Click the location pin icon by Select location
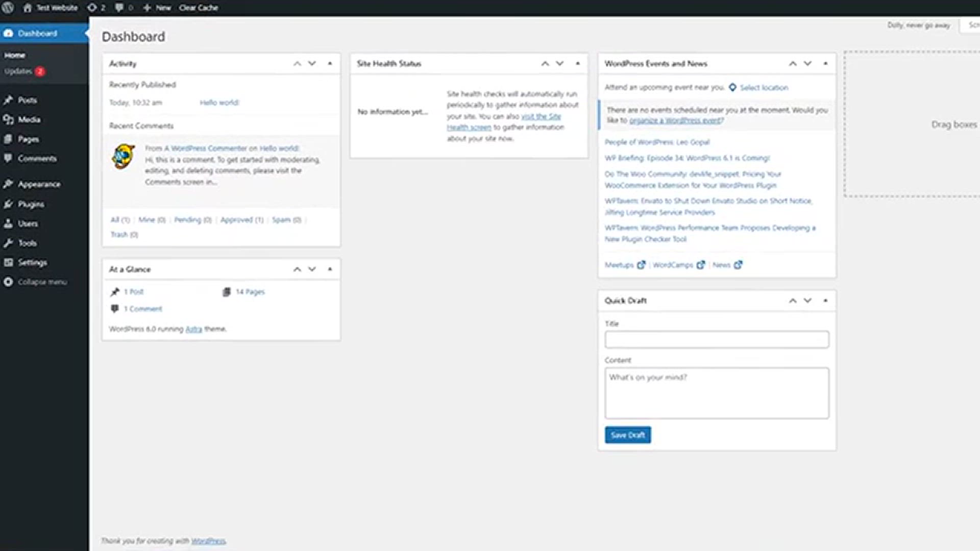The image size is (980, 551). pyautogui.click(x=732, y=87)
